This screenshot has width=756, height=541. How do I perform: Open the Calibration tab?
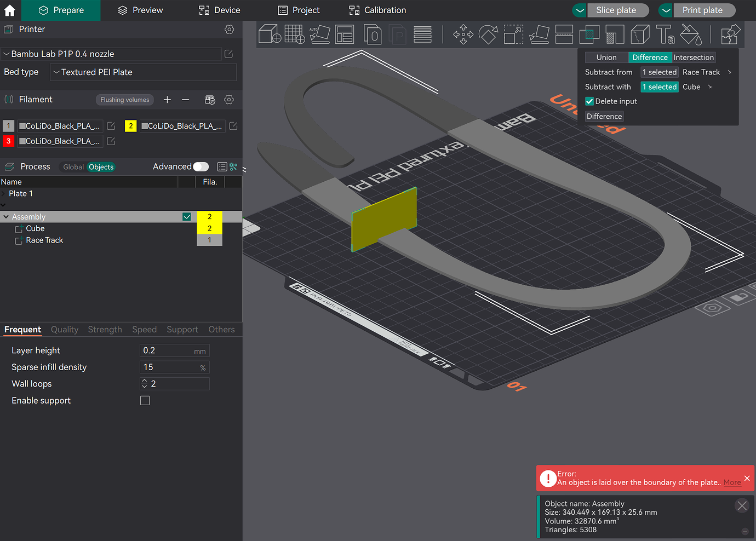pos(377,10)
